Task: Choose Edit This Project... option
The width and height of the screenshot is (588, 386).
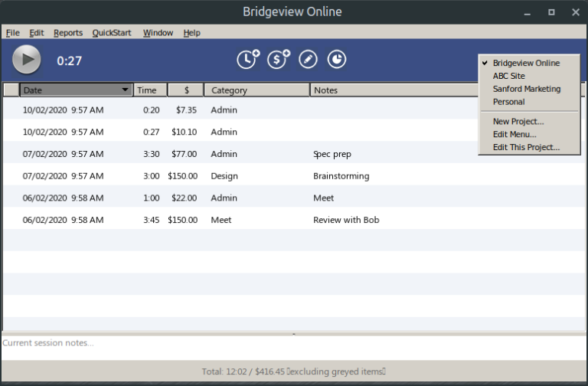Action: (x=525, y=147)
